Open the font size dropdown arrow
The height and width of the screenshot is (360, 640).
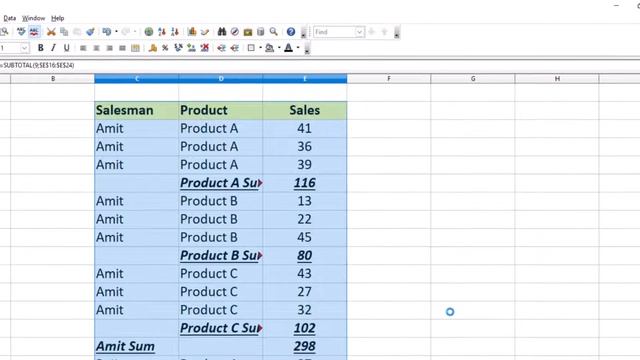(x=24, y=48)
